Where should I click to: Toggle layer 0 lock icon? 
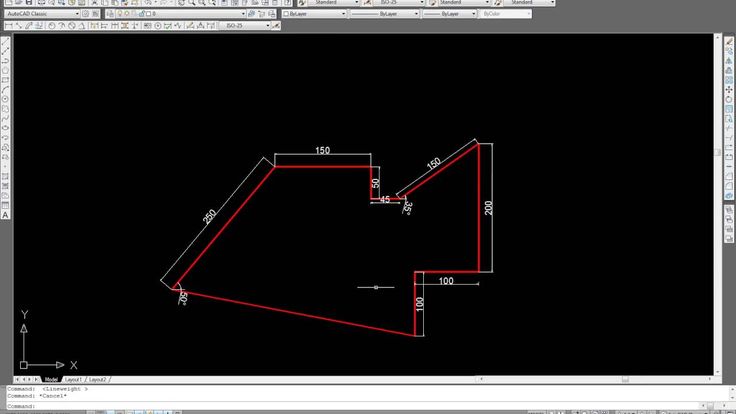click(x=141, y=14)
